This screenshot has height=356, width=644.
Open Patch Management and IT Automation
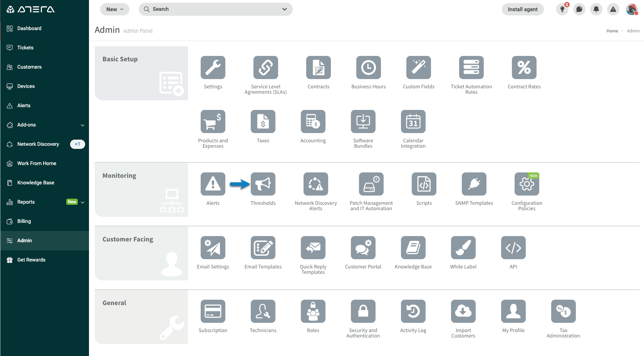(x=371, y=184)
